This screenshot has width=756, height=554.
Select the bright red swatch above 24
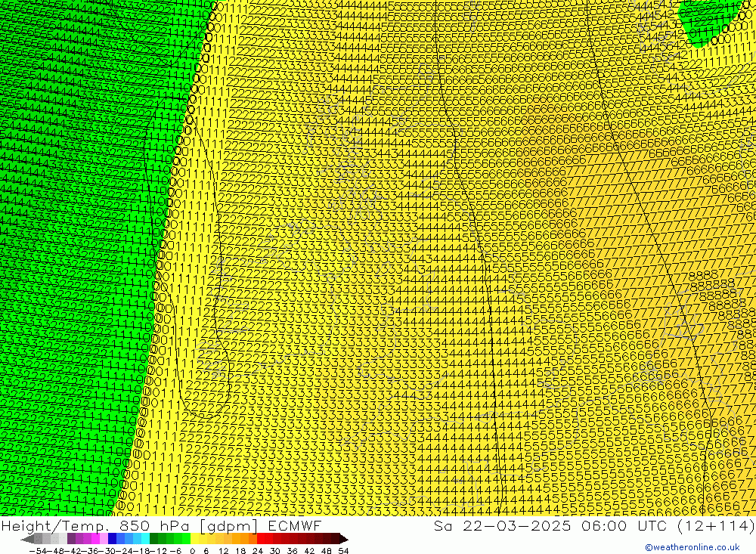[x=261, y=540]
